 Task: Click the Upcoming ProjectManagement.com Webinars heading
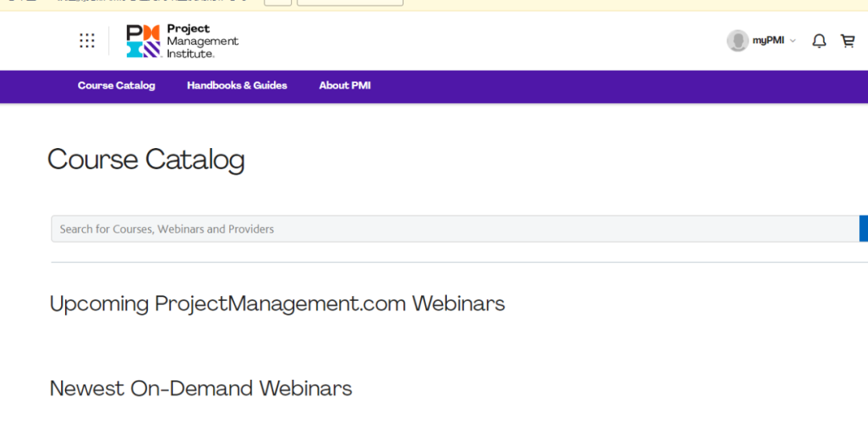pyautogui.click(x=277, y=304)
